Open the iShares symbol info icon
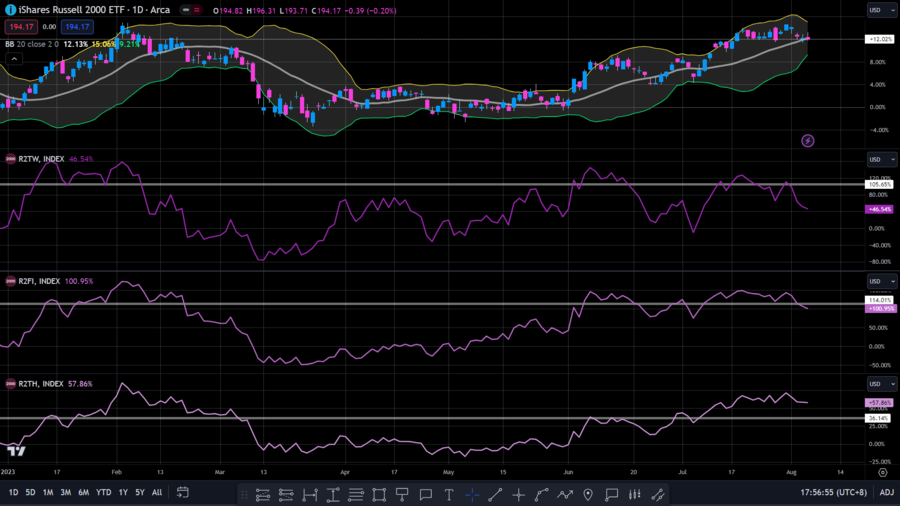This screenshot has width=900, height=506. 10,10
